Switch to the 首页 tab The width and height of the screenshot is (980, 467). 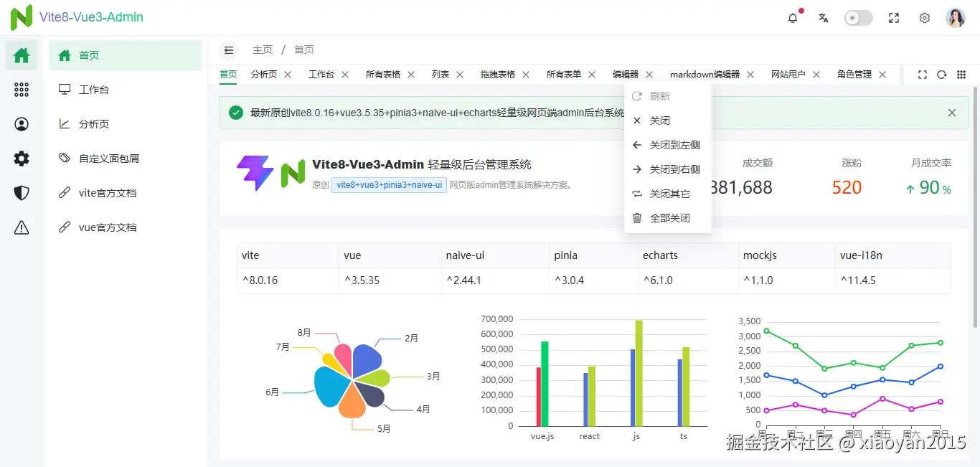[x=228, y=74]
